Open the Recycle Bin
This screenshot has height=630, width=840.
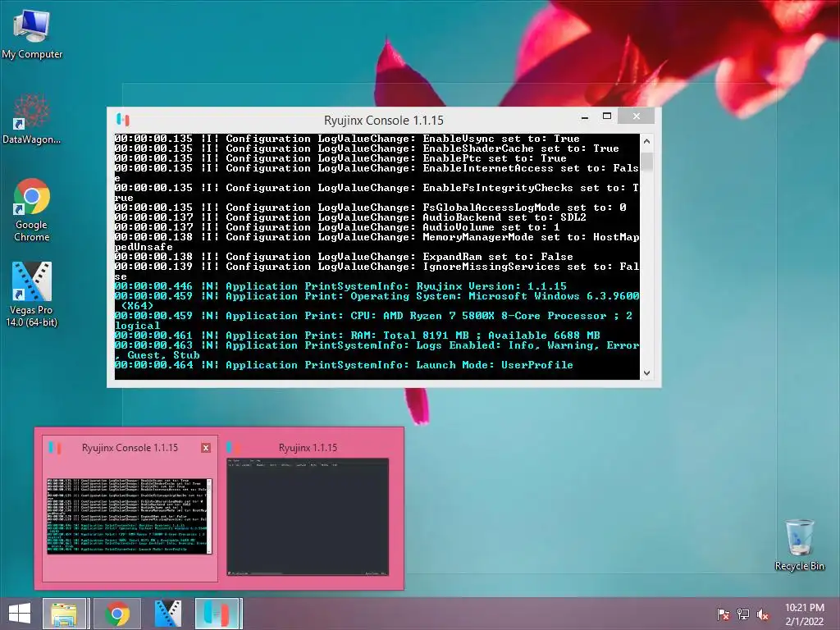(x=799, y=545)
